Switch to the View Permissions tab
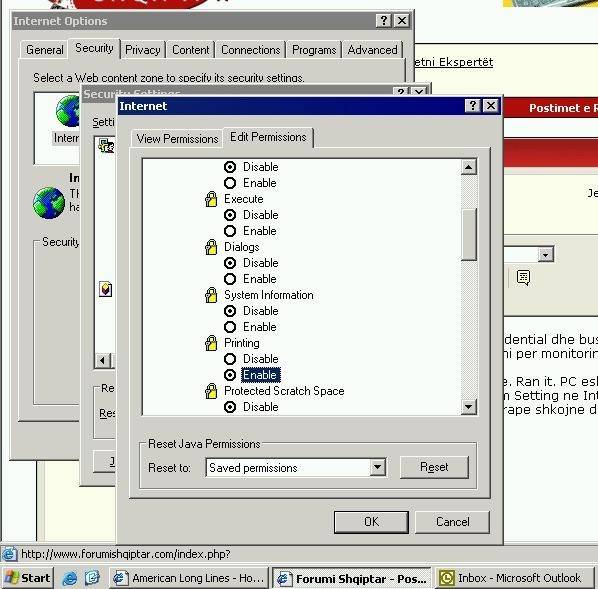The width and height of the screenshot is (598, 589). point(177,139)
